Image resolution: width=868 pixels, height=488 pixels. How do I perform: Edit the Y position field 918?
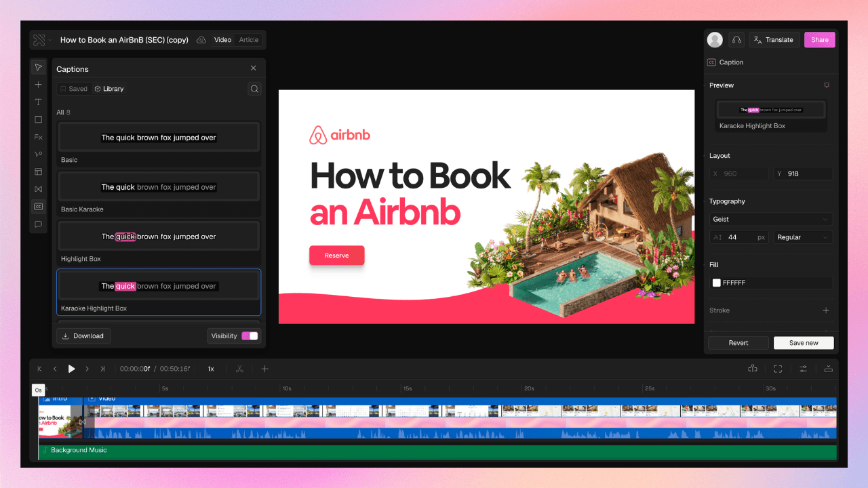pyautogui.click(x=804, y=174)
